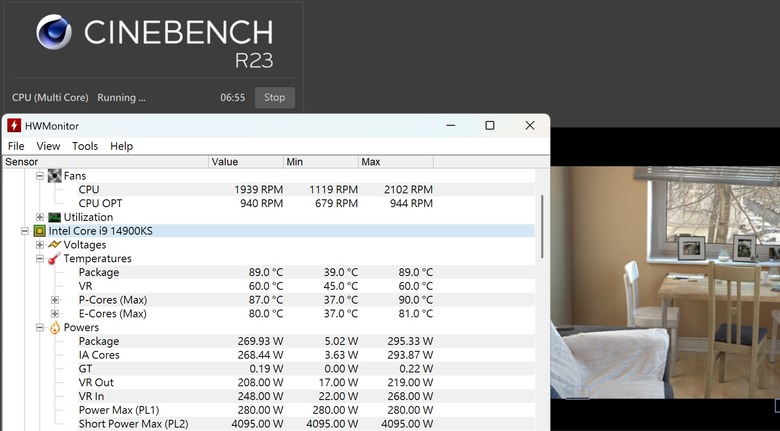Click the CPU (Multi Core) test label
The height and width of the screenshot is (431, 780).
pyautogui.click(x=50, y=98)
